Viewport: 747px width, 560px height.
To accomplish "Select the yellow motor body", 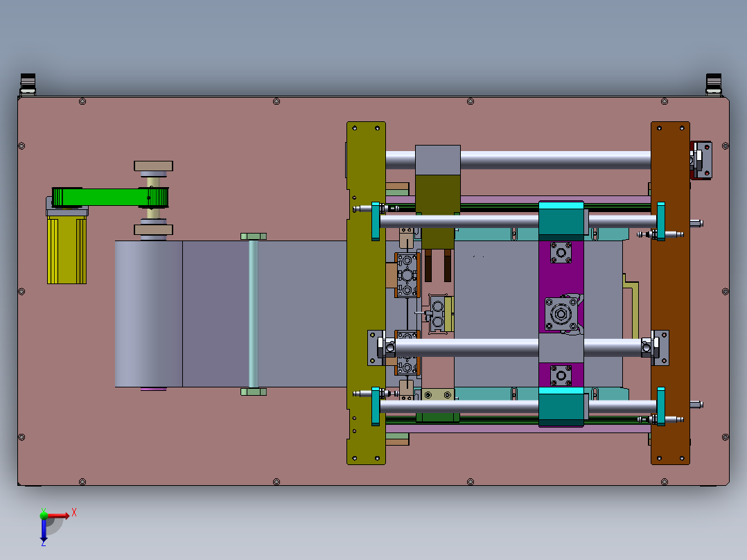I will pyautogui.click(x=67, y=250).
